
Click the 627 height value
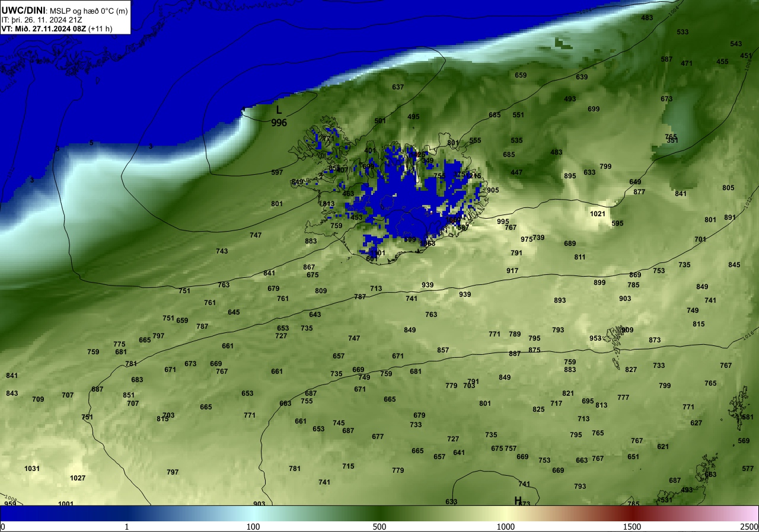pos(696,423)
